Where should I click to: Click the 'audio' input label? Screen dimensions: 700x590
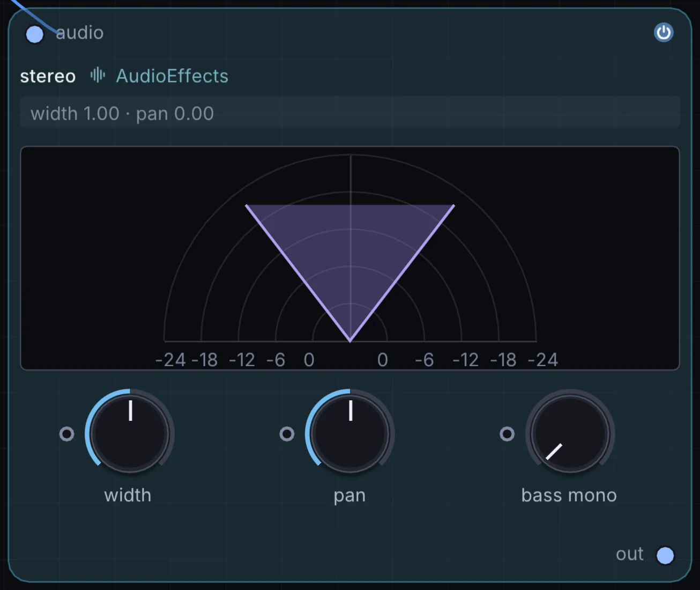pyautogui.click(x=80, y=33)
